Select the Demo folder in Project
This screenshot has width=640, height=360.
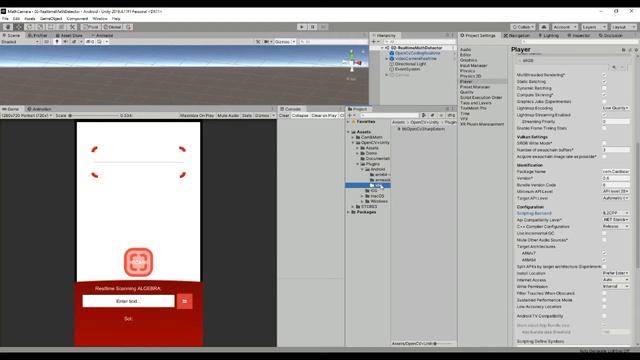[x=371, y=153]
